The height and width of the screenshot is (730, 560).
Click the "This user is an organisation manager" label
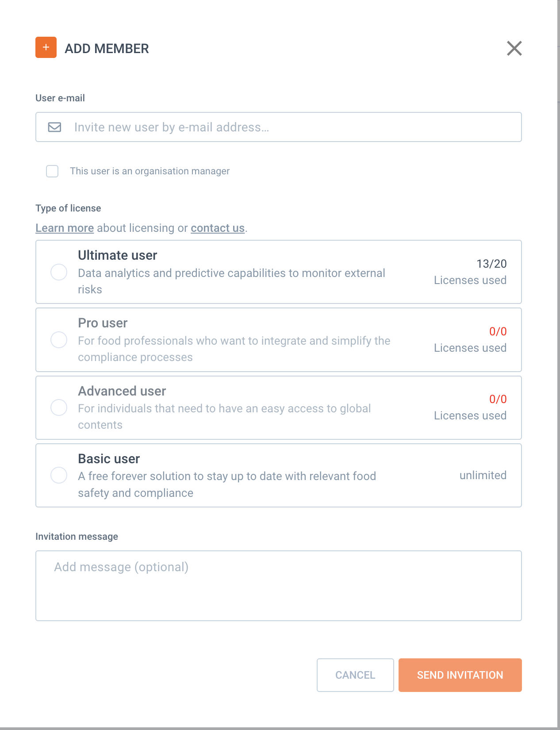150,171
